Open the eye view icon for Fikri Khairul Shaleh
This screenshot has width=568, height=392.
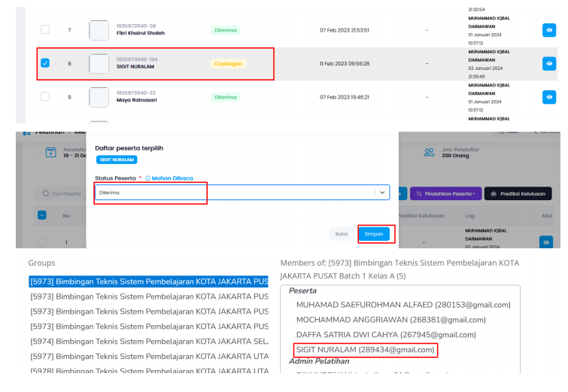[x=549, y=31]
